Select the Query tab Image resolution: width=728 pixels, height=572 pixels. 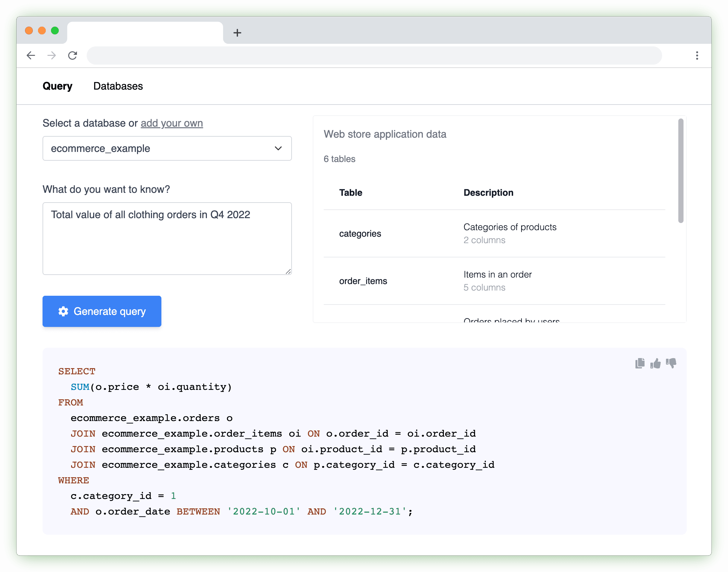pos(57,86)
